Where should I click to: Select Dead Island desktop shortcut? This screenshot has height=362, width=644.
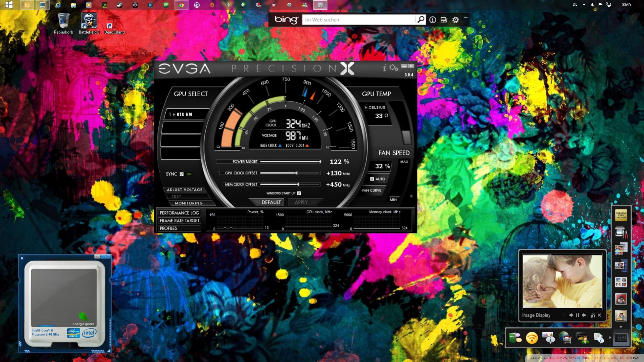tap(114, 24)
